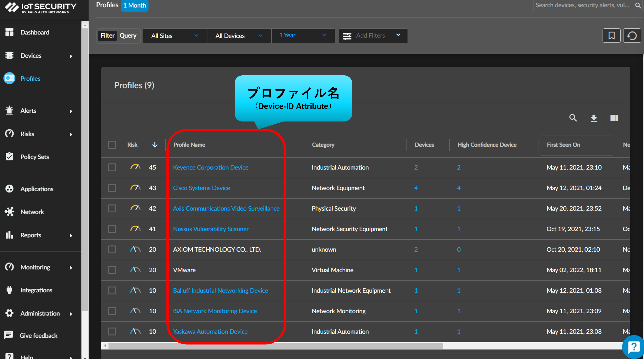Open Dashboard menu item

35,32
